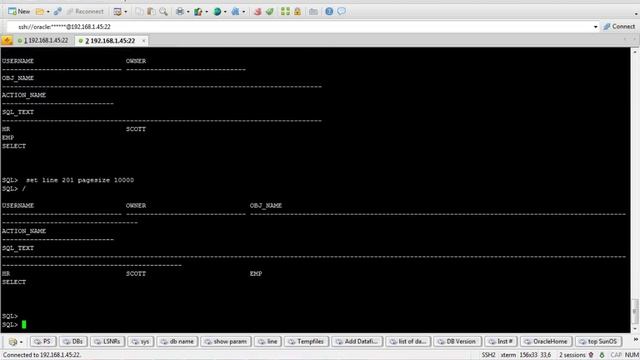Run the DBs quick command
Viewport: 640px width, 360px height.
tap(73, 341)
